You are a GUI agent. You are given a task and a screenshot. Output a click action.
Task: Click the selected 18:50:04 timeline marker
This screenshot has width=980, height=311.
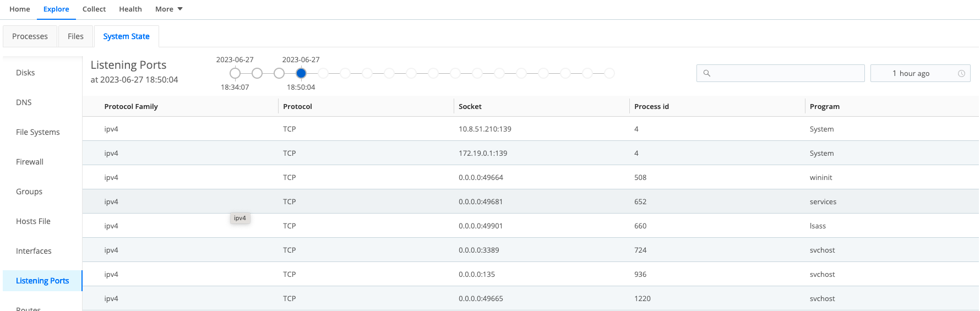(301, 73)
